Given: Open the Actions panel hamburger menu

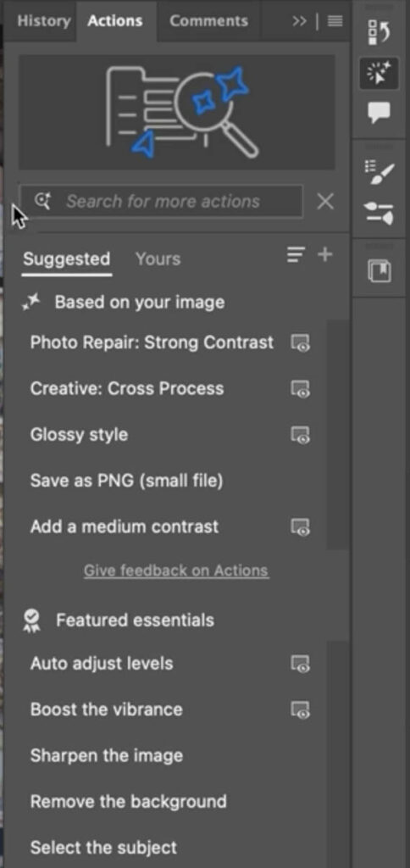Looking at the screenshot, I should (x=335, y=21).
